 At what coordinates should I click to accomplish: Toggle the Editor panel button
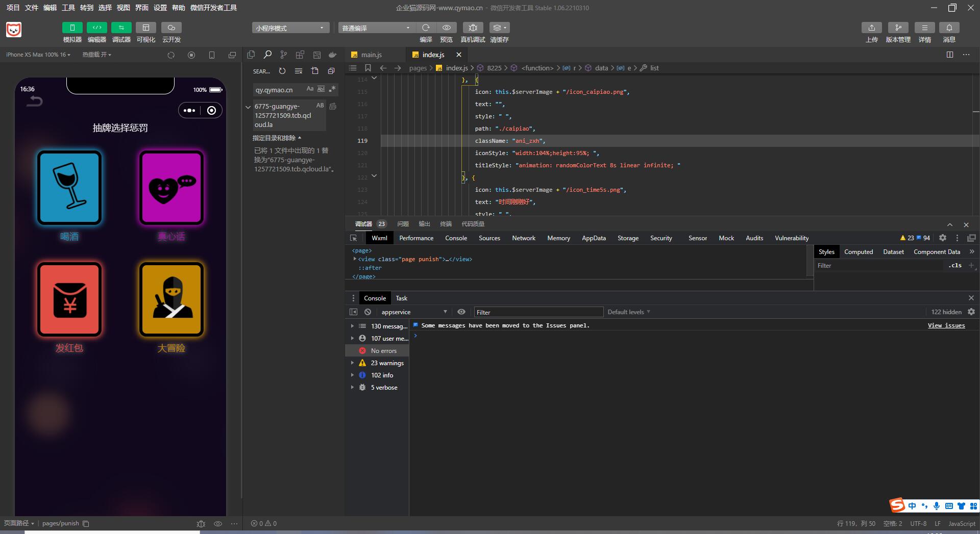(x=96, y=28)
